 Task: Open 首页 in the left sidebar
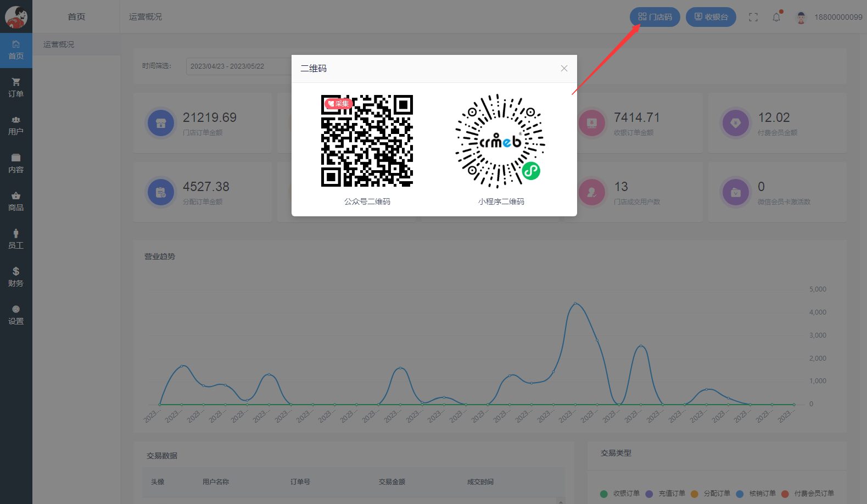(16, 50)
